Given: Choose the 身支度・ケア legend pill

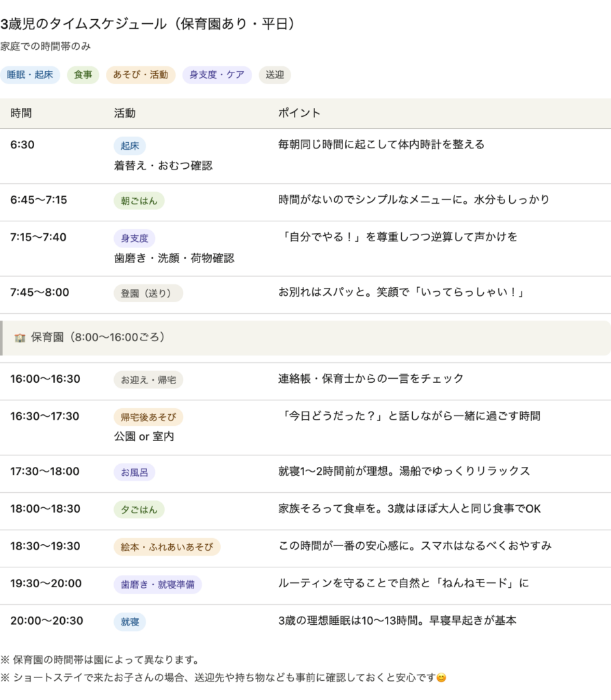Looking at the screenshot, I should tap(217, 75).
